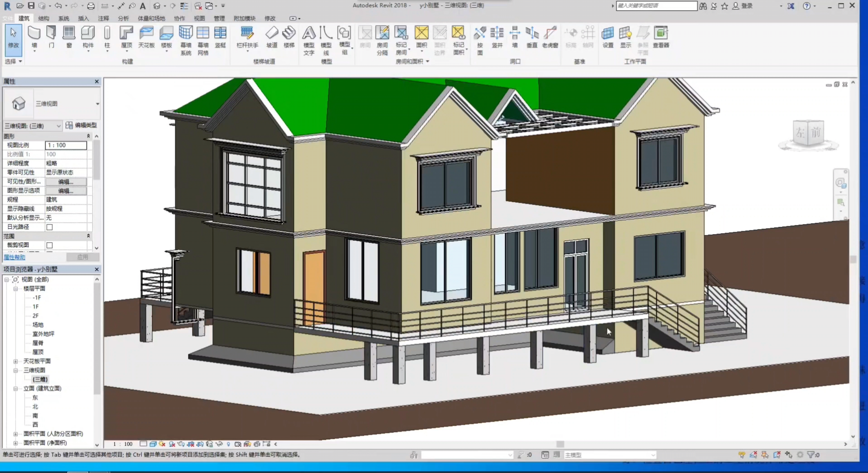Select the Stair (楼梯) tool
This screenshot has height=473, width=868.
289,33
